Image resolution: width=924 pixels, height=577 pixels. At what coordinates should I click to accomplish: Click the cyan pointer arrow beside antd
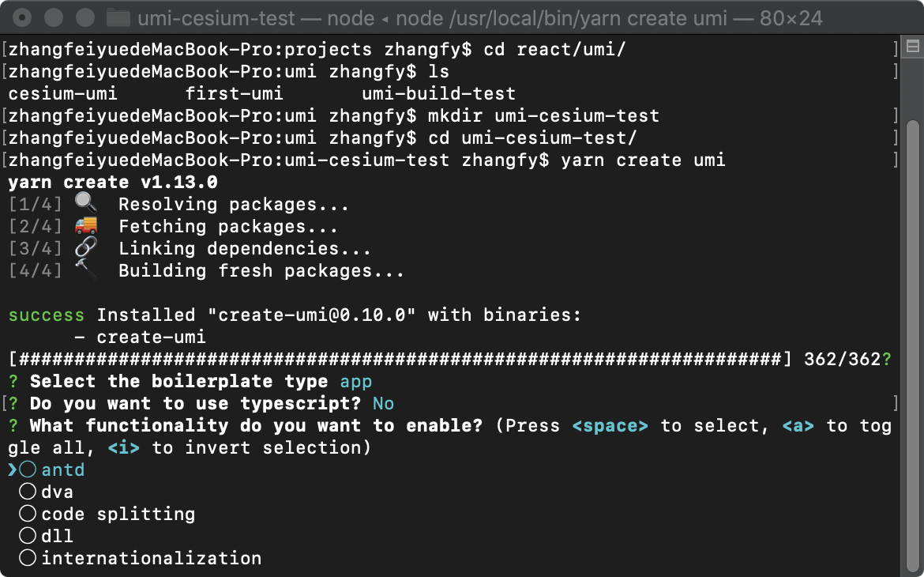click(x=12, y=470)
